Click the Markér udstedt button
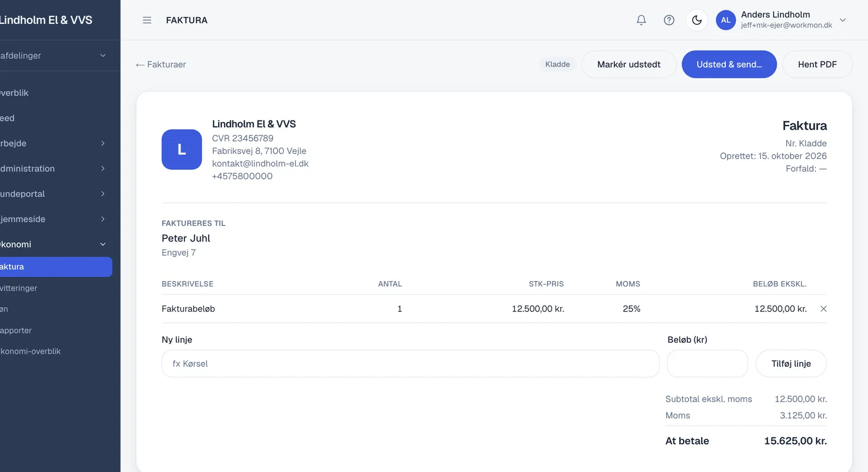 (x=629, y=65)
